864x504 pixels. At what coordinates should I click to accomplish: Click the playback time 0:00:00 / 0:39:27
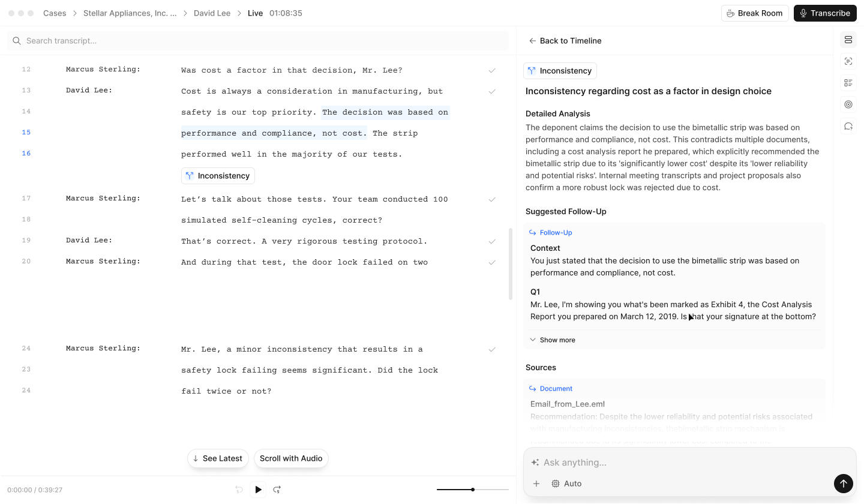(x=35, y=490)
